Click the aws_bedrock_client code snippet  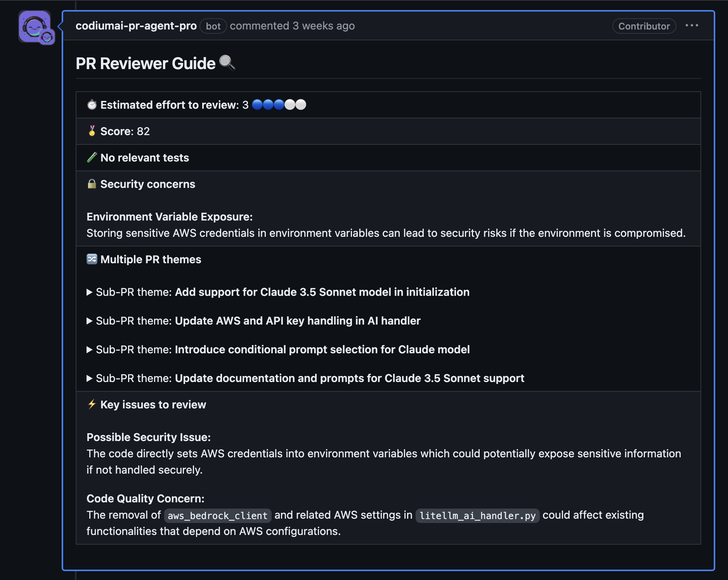[x=218, y=516]
